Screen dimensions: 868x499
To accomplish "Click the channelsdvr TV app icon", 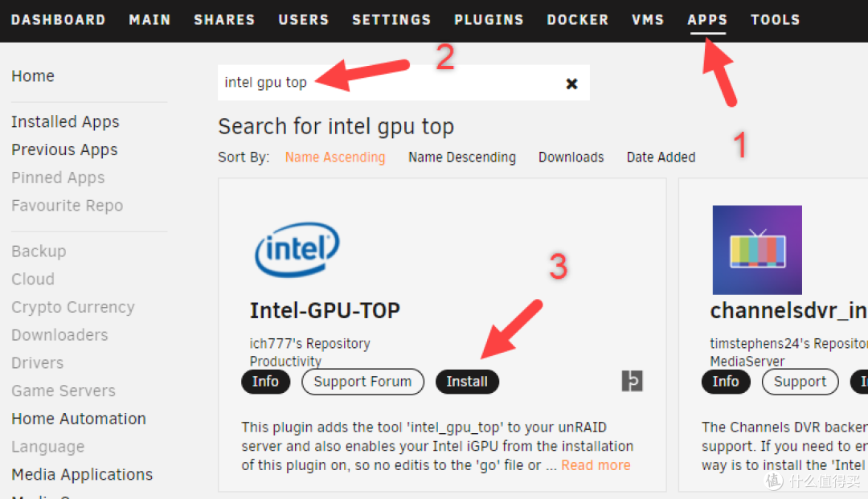I will pyautogui.click(x=756, y=250).
